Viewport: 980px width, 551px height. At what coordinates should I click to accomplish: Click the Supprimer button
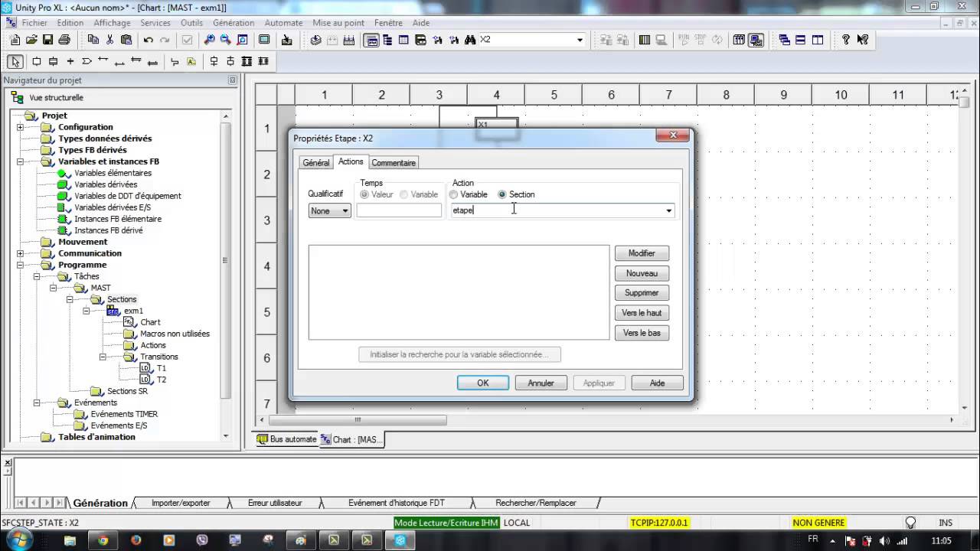tap(642, 293)
